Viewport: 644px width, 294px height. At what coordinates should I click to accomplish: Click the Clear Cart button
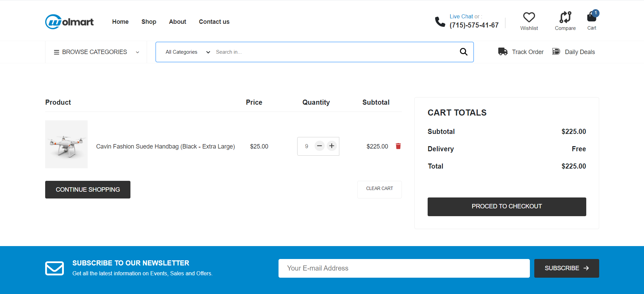(x=379, y=189)
